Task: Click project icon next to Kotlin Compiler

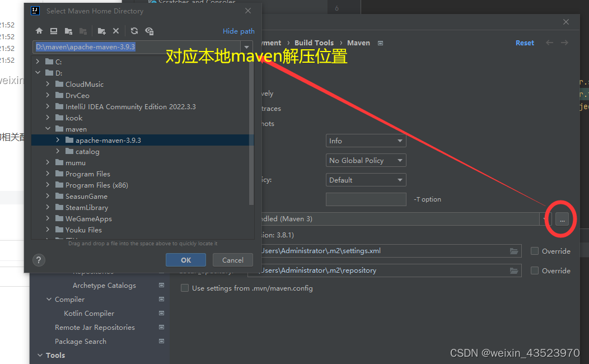Action: coord(161,313)
